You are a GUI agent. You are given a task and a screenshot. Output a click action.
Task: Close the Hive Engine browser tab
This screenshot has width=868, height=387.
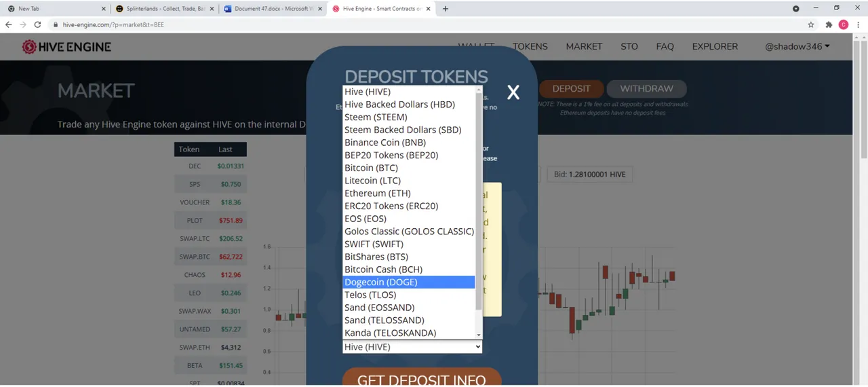coord(429,9)
